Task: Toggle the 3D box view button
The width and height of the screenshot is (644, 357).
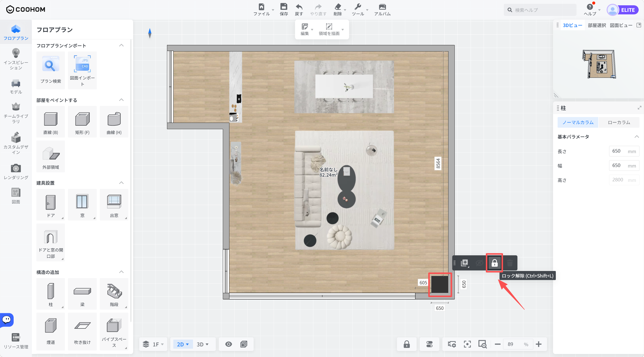Action: [244, 344]
